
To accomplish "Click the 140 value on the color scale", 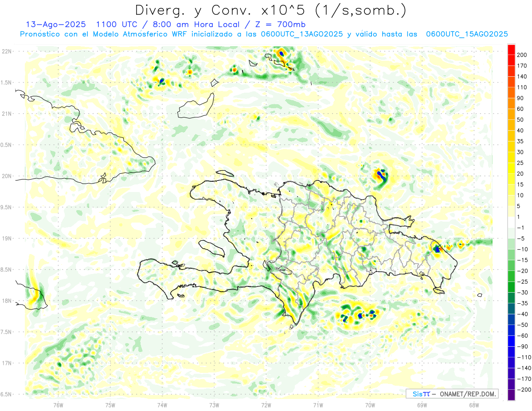I will 522,76.
